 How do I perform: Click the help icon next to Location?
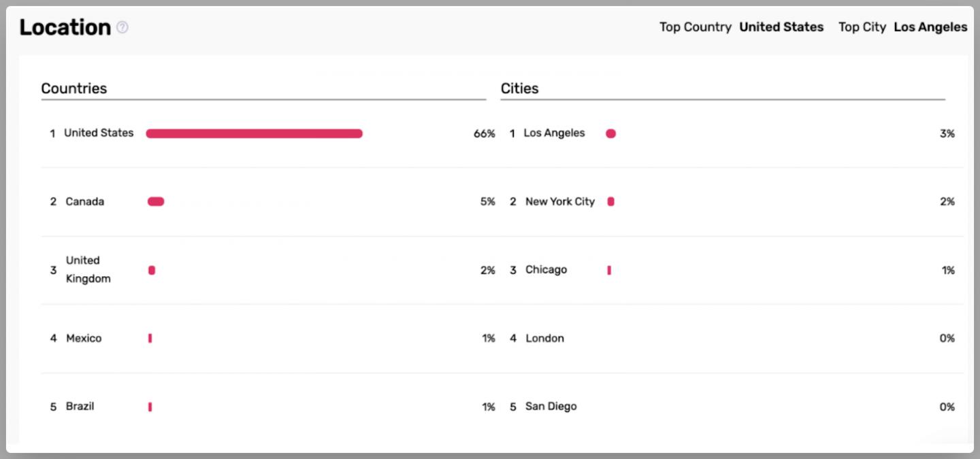pos(122,27)
